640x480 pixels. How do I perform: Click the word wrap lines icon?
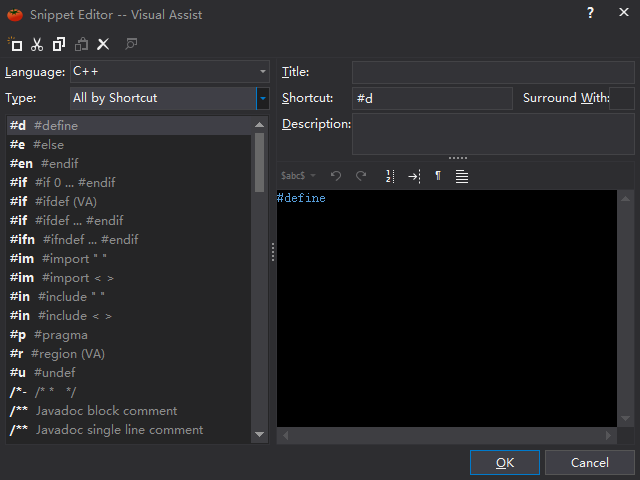click(461, 176)
